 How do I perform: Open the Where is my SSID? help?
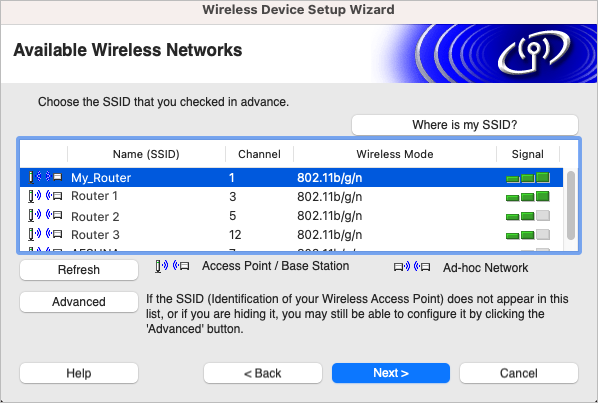[x=465, y=125]
